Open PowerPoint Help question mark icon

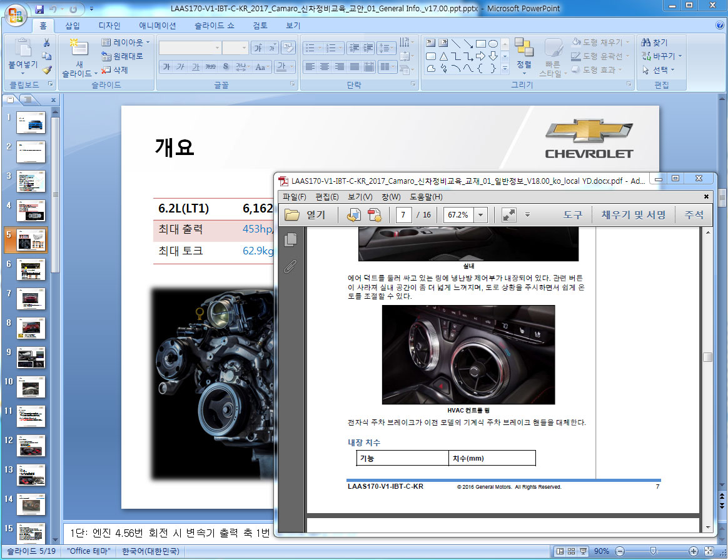click(720, 25)
